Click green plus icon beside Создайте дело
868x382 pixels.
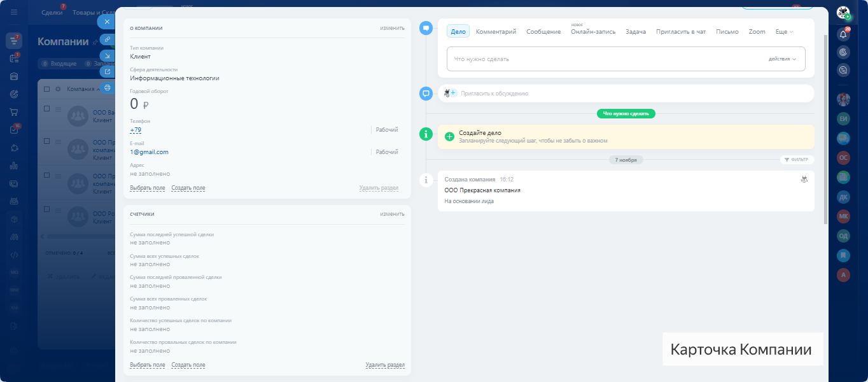coord(449,136)
